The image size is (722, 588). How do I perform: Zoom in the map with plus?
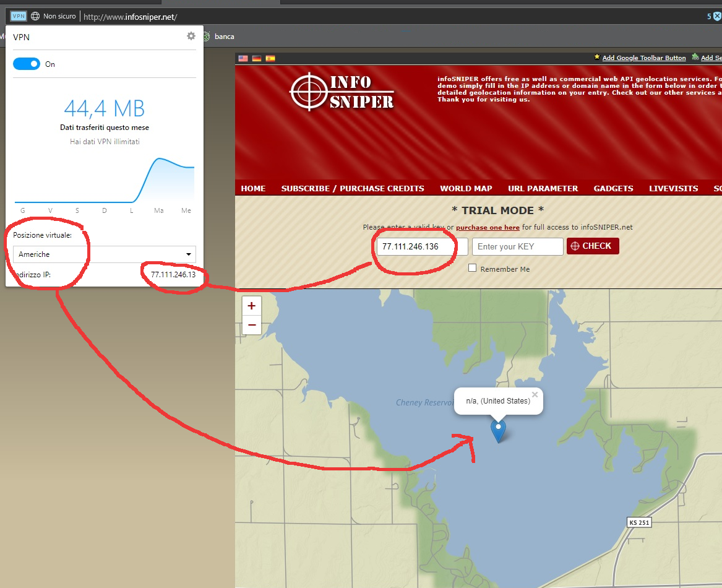(252, 306)
